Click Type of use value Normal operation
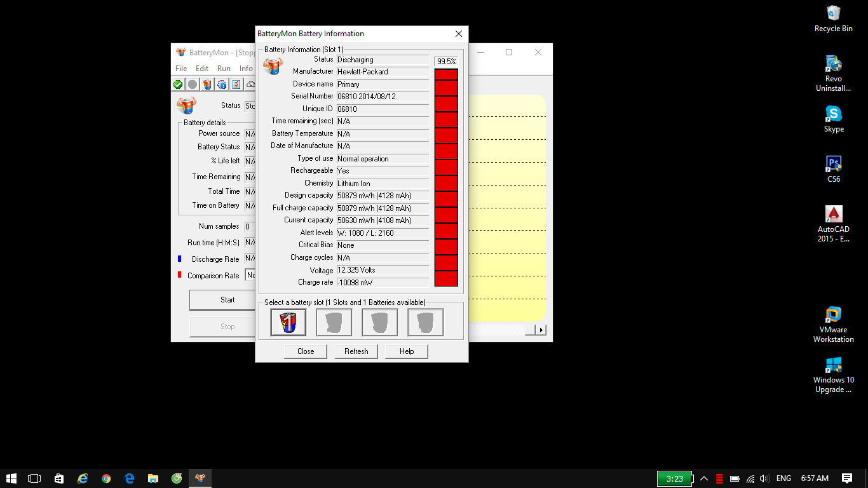This screenshot has width=868, height=488. coord(383,159)
